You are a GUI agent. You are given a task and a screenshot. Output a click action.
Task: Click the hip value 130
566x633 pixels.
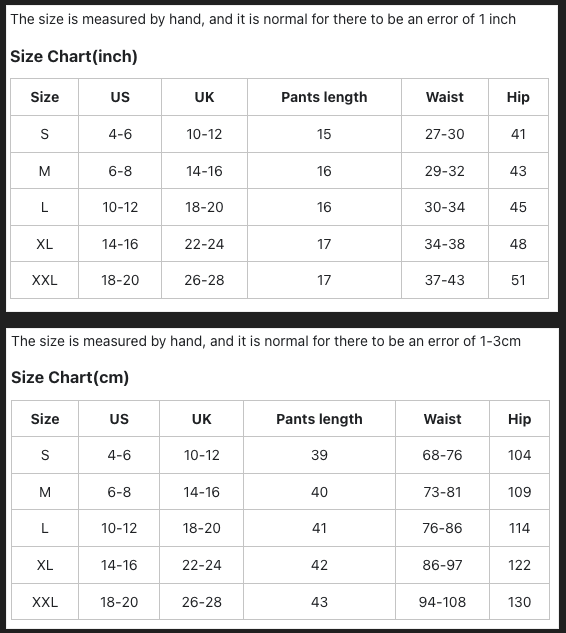point(520,602)
